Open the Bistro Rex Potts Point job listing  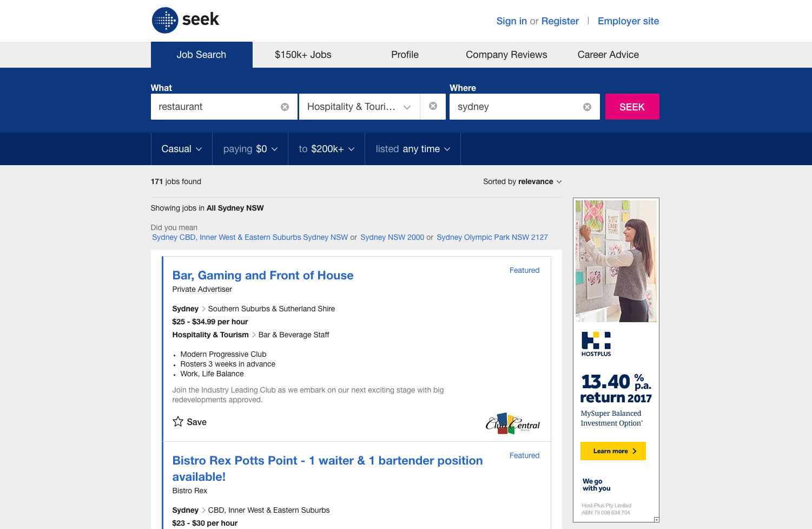(x=327, y=468)
